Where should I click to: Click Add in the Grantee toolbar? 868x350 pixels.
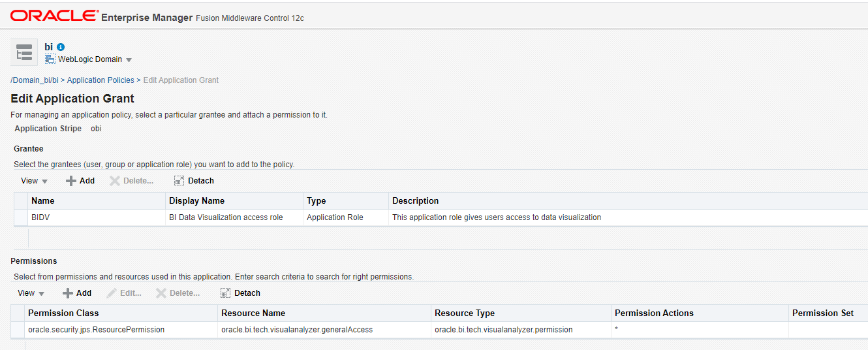pyautogui.click(x=80, y=181)
